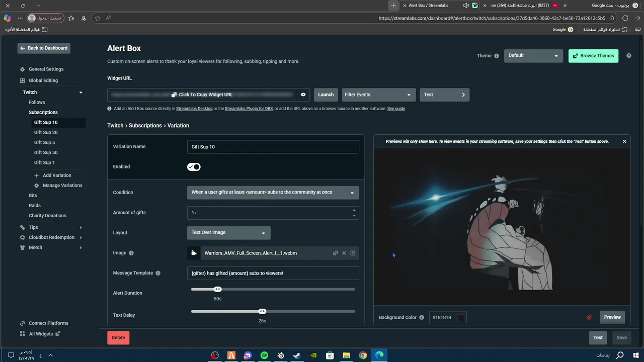Go Back to Dashboard
This screenshot has width=644, height=362.
(x=44, y=48)
